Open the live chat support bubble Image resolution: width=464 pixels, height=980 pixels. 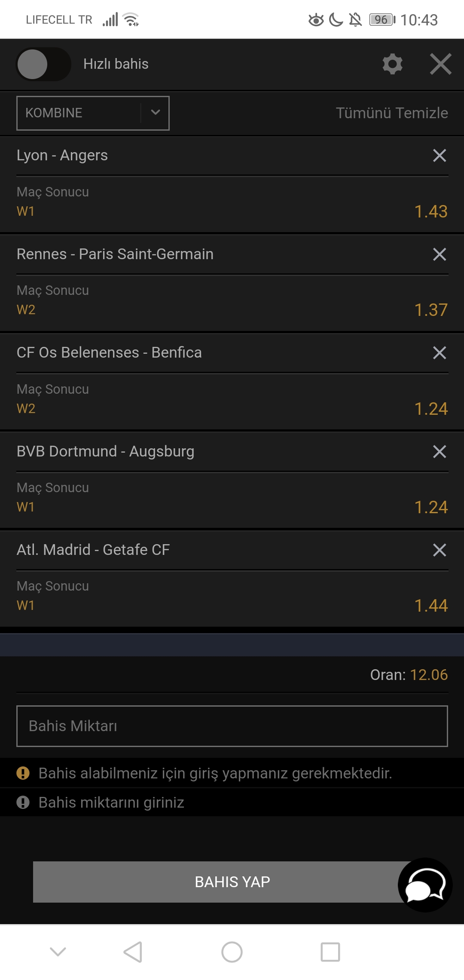(x=425, y=885)
